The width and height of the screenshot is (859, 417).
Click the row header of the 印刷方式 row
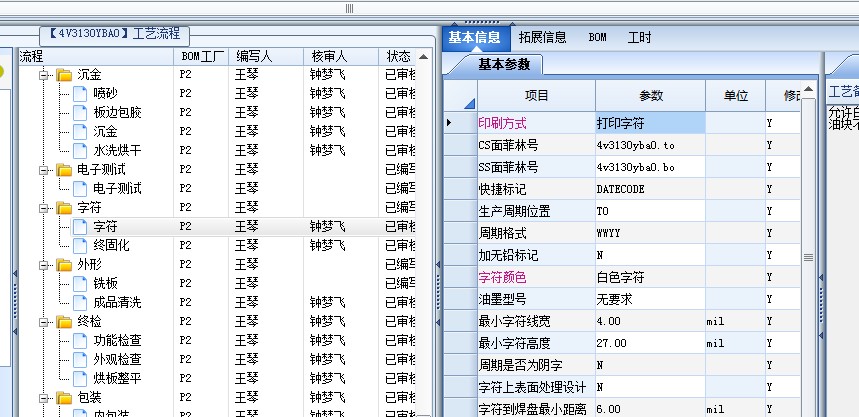pyautogui.click(x=460, y=123)
